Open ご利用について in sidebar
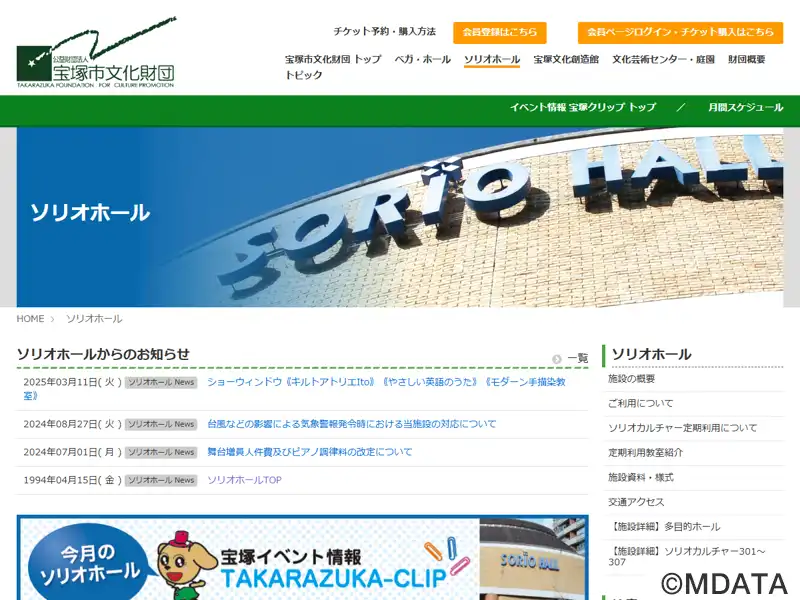Screen dimensions: 800x600 (x=640, y=403)
